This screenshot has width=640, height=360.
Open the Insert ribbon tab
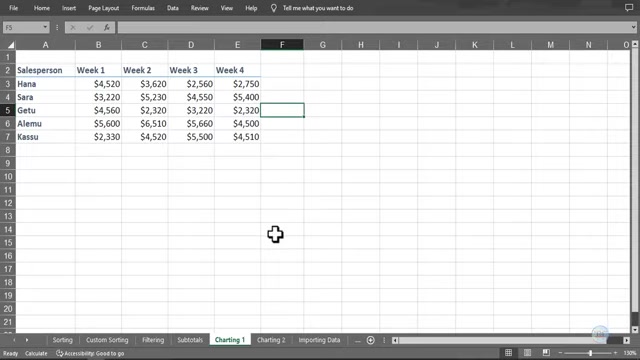[x=69, y=8]
